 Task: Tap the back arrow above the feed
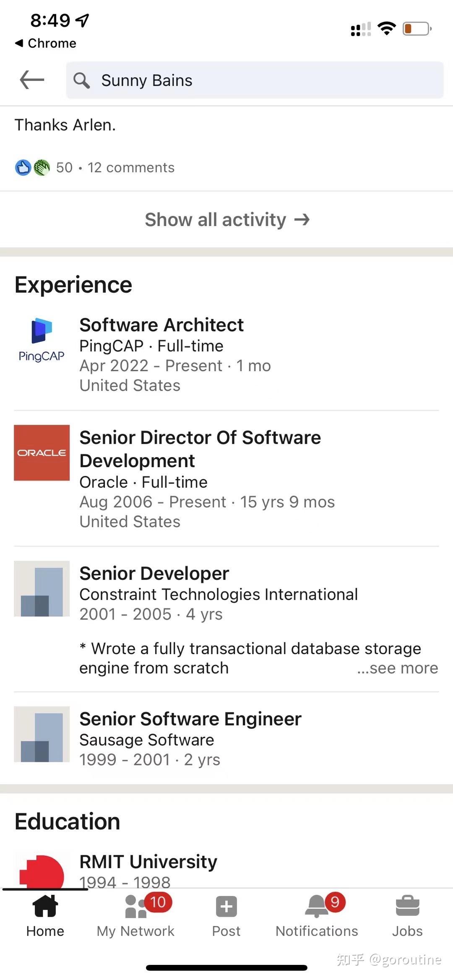click(x=31, y=80)
